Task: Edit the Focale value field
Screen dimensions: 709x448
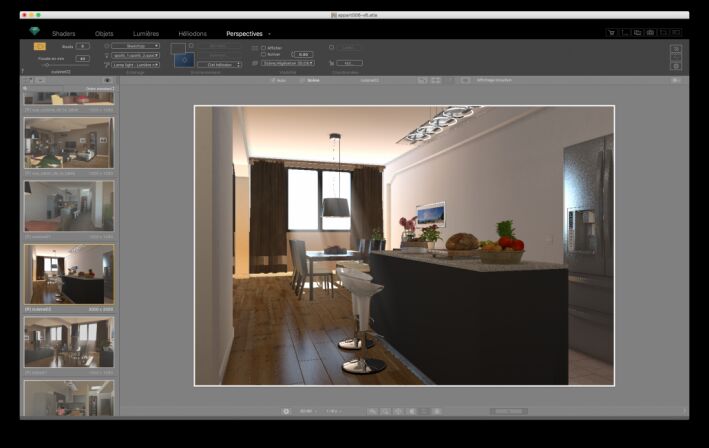Action: tap(83, 58)
